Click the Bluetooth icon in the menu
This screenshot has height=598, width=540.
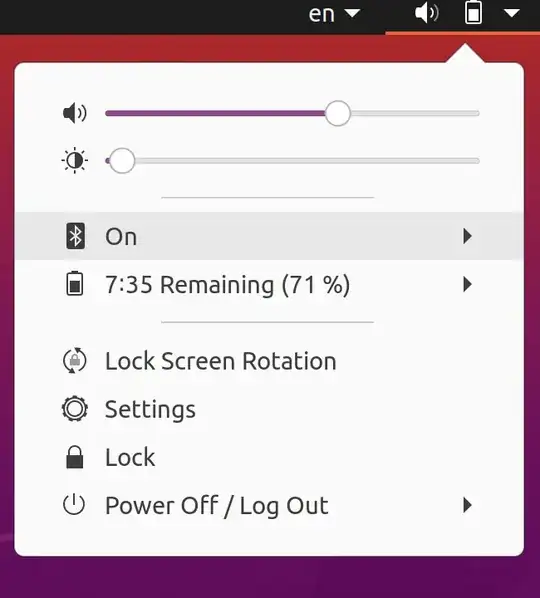(76, 236)
